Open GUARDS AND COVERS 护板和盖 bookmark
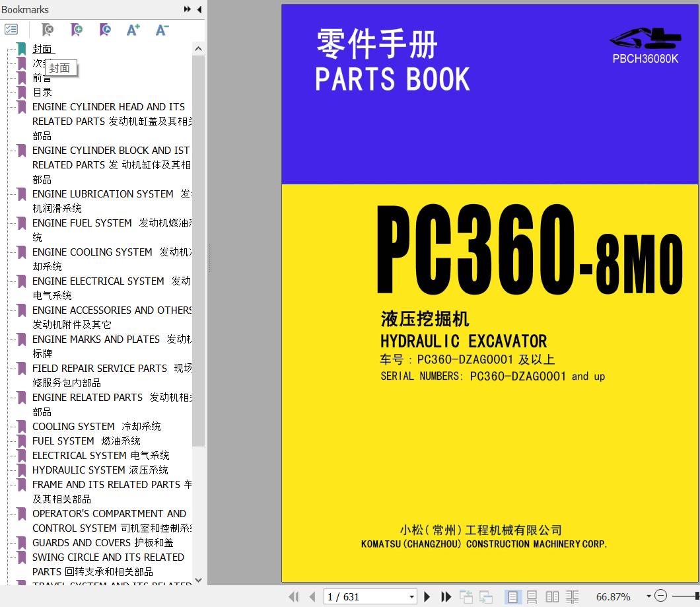The width and height of the screenshot is (700, 607). pyautogui.click(x=102, y=542)
